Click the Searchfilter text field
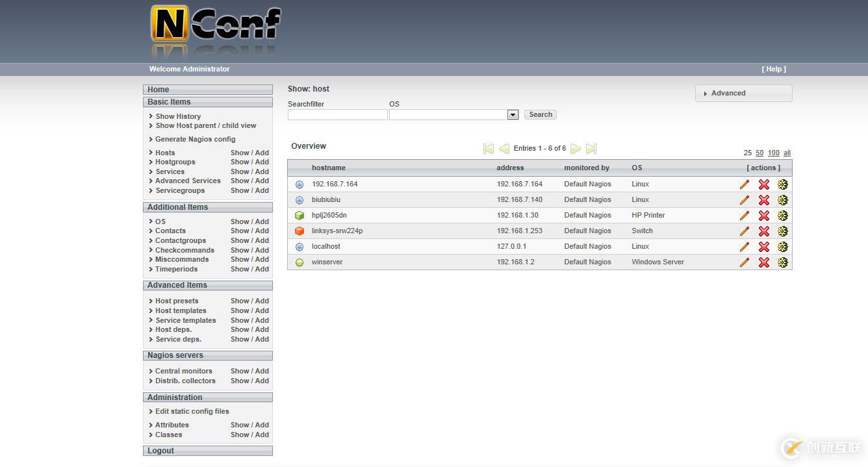The width and height of the screenshot is (868, 467). (338, 115)
